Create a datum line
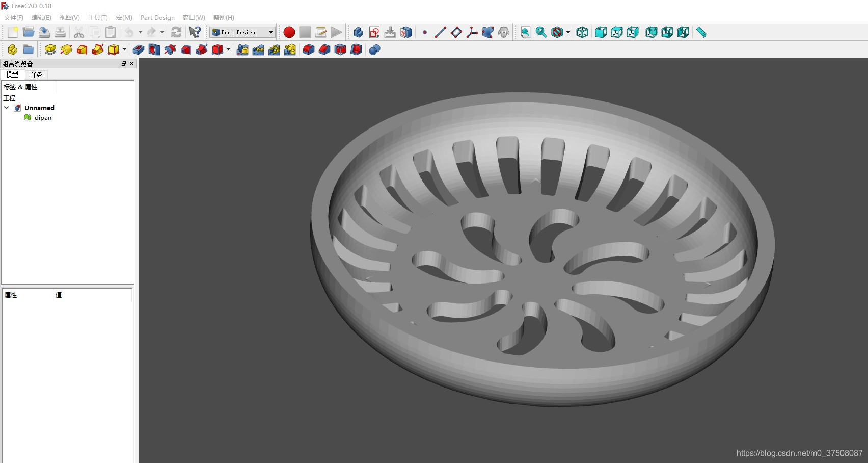 (441, 32)
